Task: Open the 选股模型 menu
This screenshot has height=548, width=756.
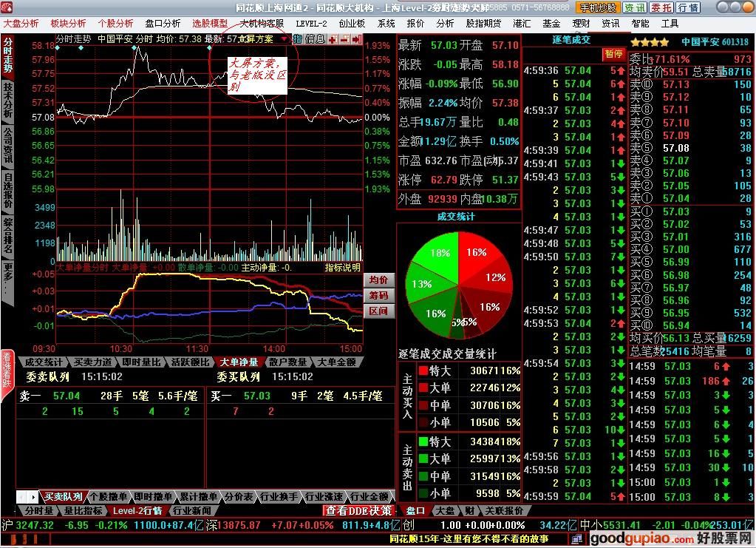Action: tap(210, 23)
